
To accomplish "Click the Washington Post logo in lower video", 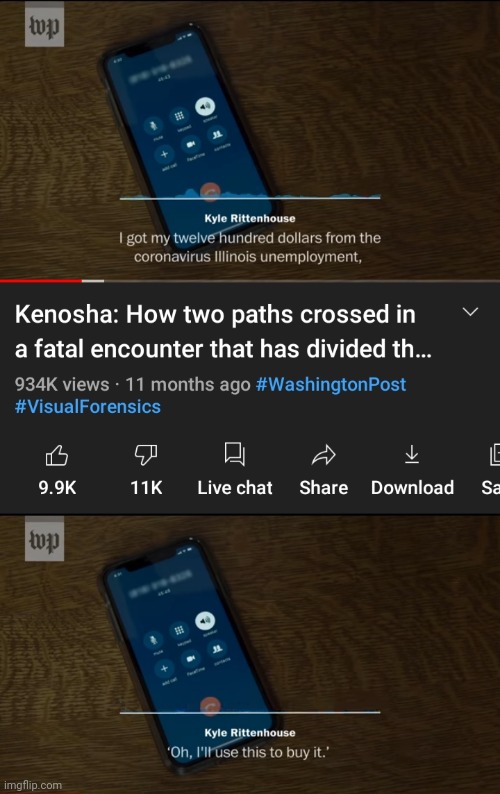I will 45,539.
